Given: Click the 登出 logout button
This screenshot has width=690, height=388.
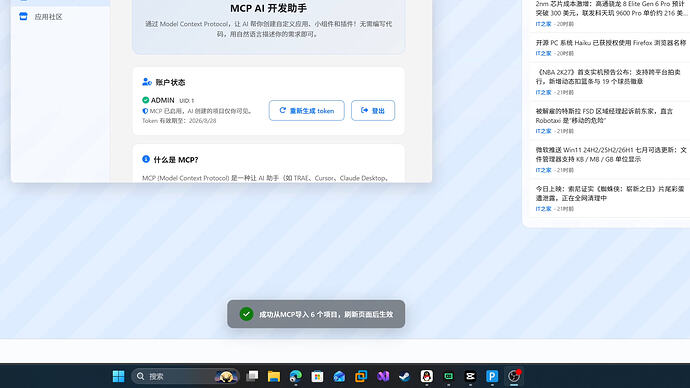Looking at the screenshot, I should tap(373, 110).
